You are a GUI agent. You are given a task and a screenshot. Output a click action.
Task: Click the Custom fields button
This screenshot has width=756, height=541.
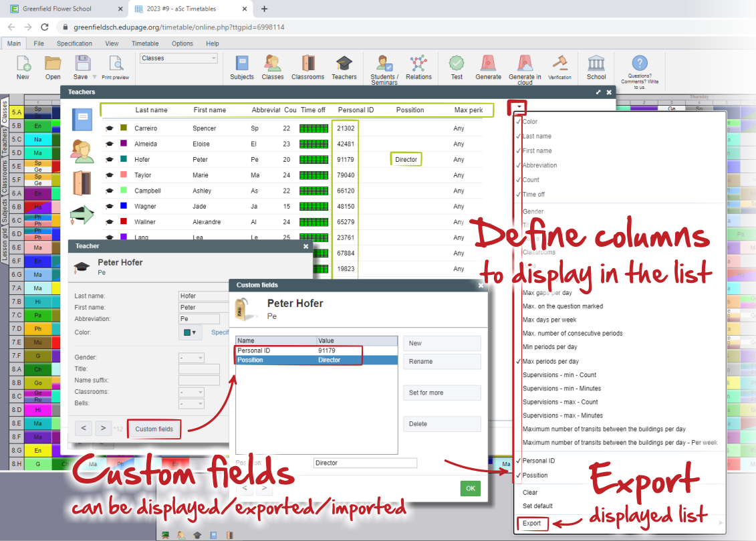pyautogui.click(x=154, y=429)
